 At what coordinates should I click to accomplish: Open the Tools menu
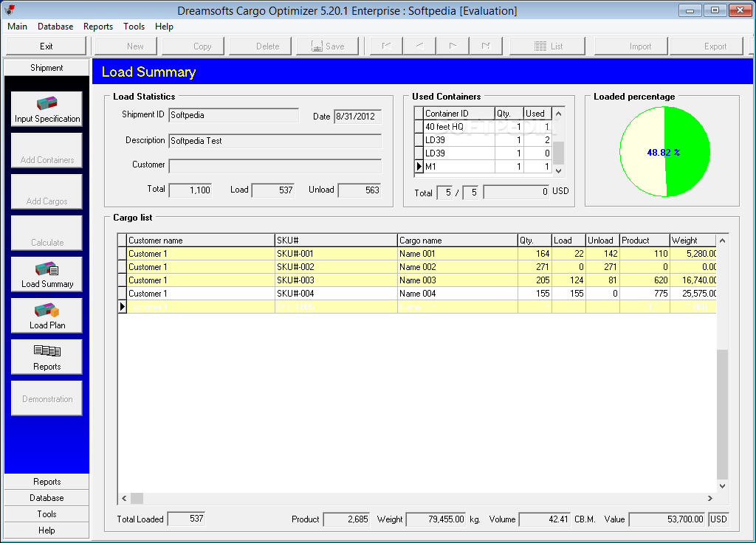[134, 27]
